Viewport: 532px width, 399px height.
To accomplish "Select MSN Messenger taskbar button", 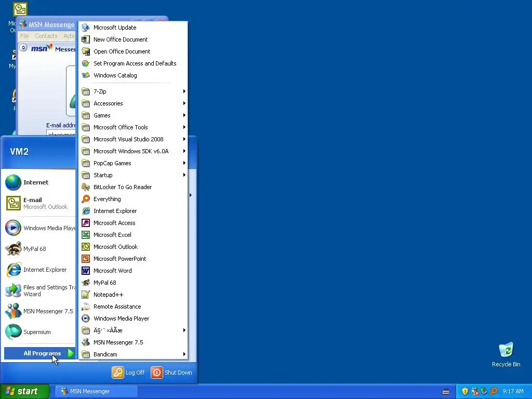I will pos(96,391).
